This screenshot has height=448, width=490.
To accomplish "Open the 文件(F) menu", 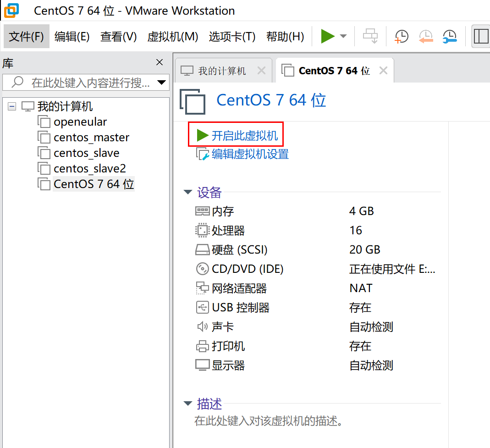I will [x=26, y=37].
